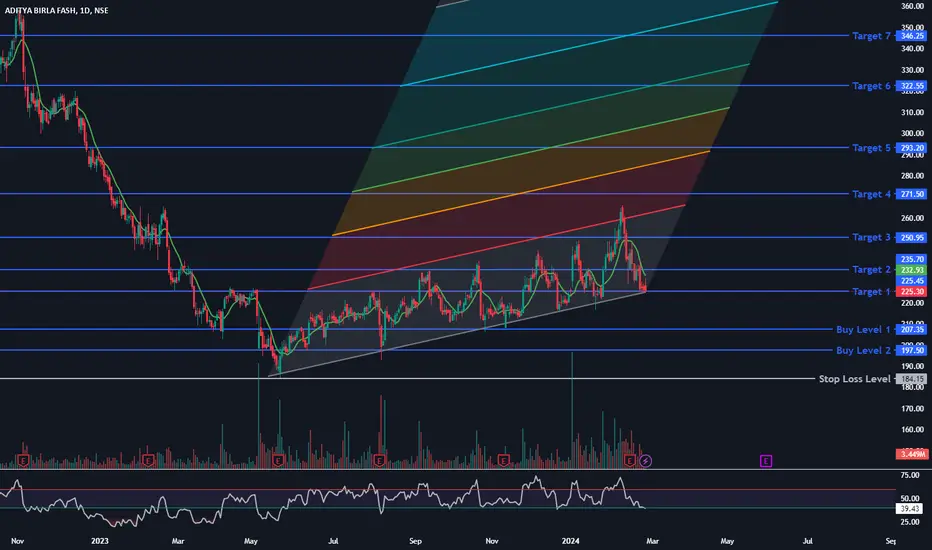Select the Buy Level 2 label
Screen dimensions: 932x550
(x=863, y=350)
